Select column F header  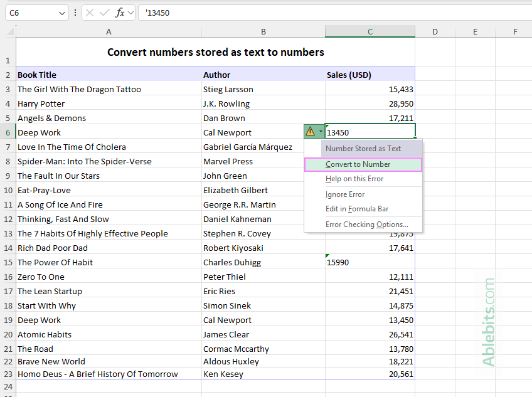click(x=515, y=31)
